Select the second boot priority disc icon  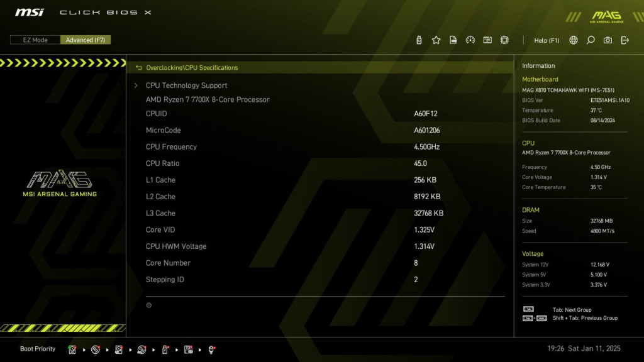96,349
